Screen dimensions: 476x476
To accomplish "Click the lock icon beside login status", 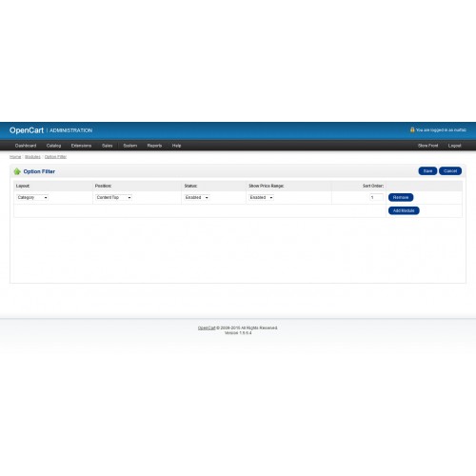I will 412,129.
